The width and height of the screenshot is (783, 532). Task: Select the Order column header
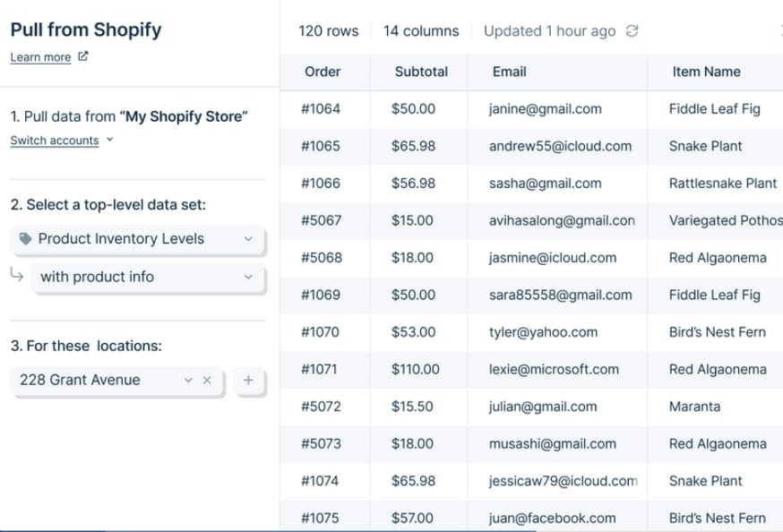[323, 72]
